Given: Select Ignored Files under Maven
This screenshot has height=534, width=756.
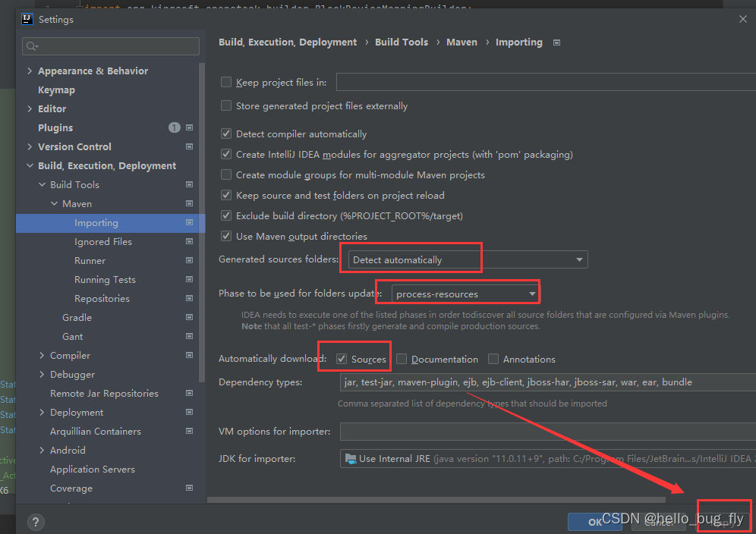Looking at the screenshot, I should [x=103, y=241].
